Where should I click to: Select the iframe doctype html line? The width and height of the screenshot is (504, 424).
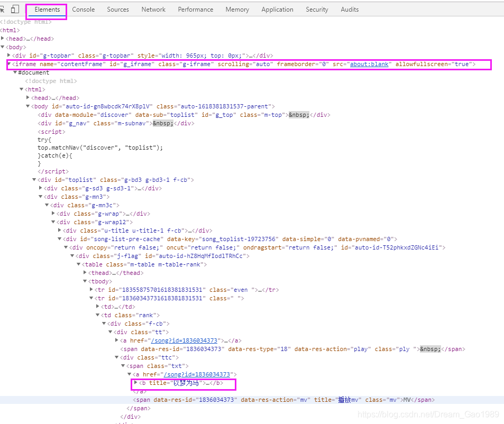coord(51,81)
